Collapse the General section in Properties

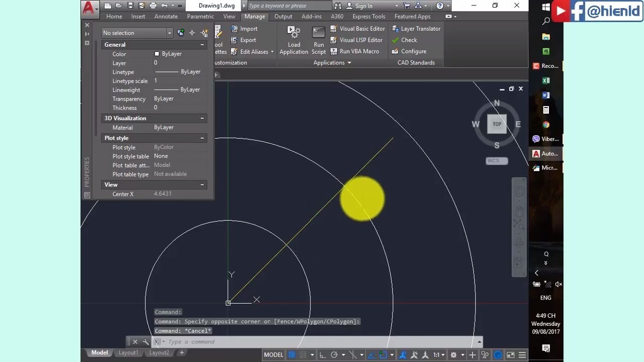click(x=202, y=45)
